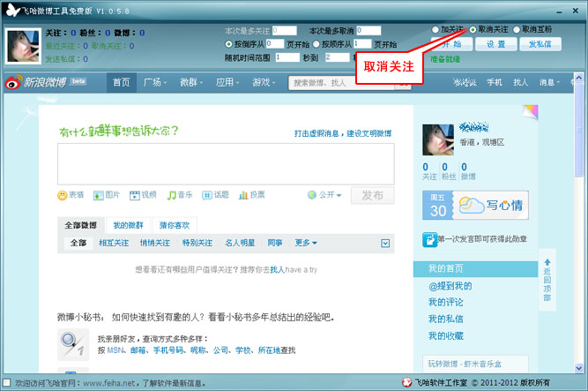Image resolution: width=588 pixels, height=391 pixels.
Task: Click the butterfly app icon in title bar
Action: coord(12,10)
